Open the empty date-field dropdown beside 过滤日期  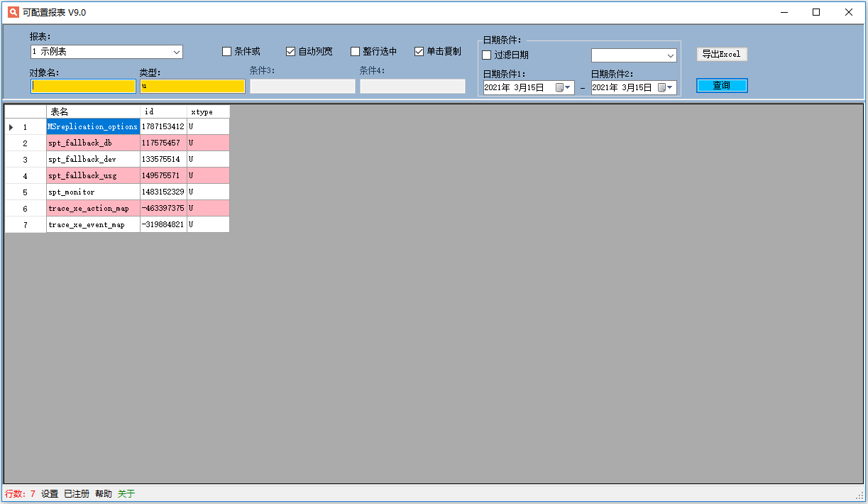(634, 55)
